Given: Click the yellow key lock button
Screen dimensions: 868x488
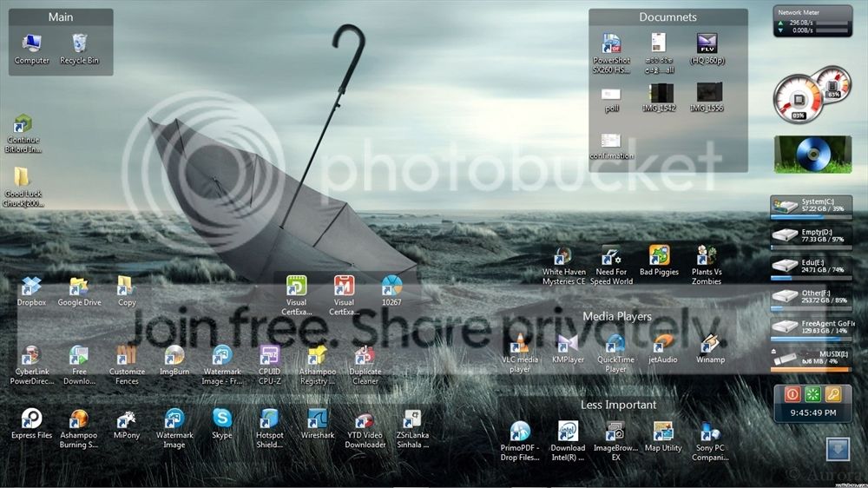Looking at the screenshot, I should pyautogui.click(x=833, y=394).
